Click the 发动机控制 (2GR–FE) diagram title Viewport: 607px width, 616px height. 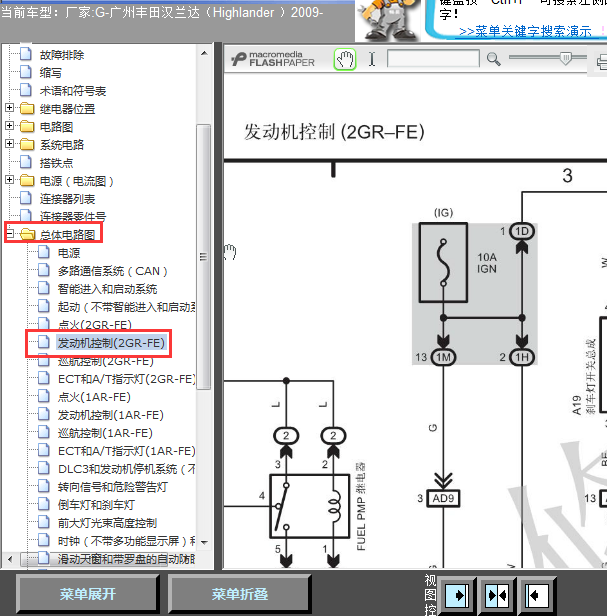334,132
